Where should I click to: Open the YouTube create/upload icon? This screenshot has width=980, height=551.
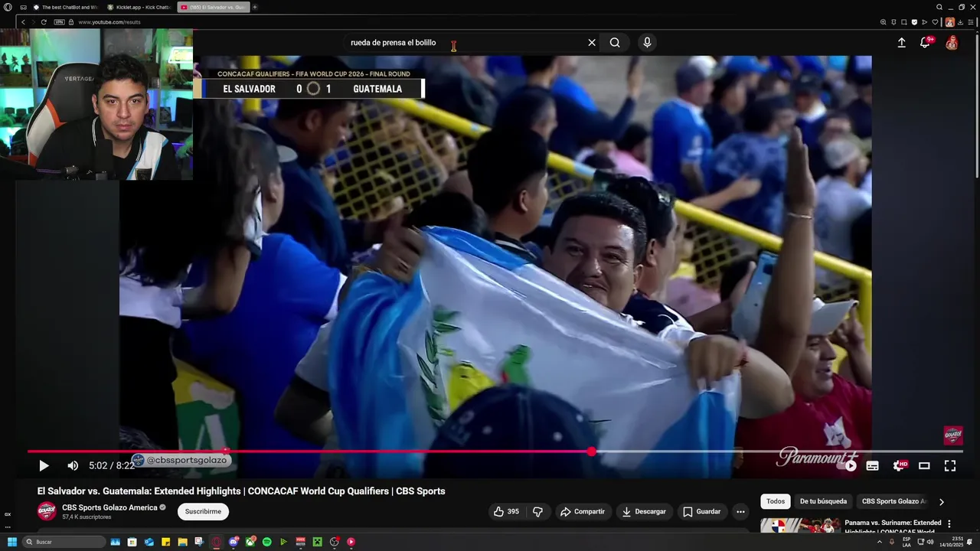click(901, 43)
